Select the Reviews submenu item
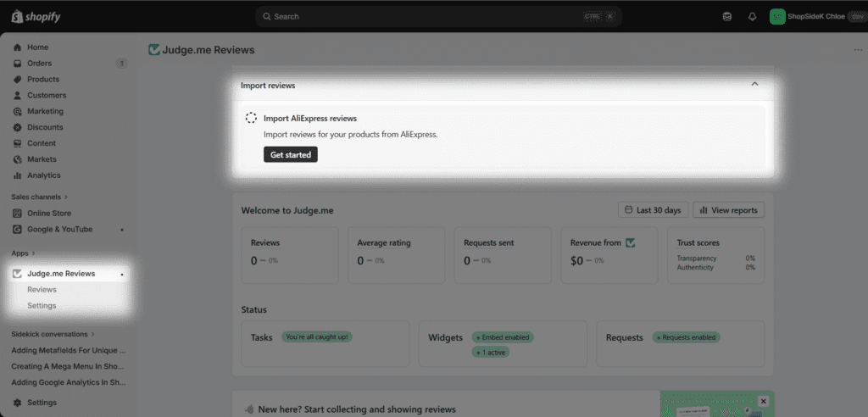 pos(42,290)
